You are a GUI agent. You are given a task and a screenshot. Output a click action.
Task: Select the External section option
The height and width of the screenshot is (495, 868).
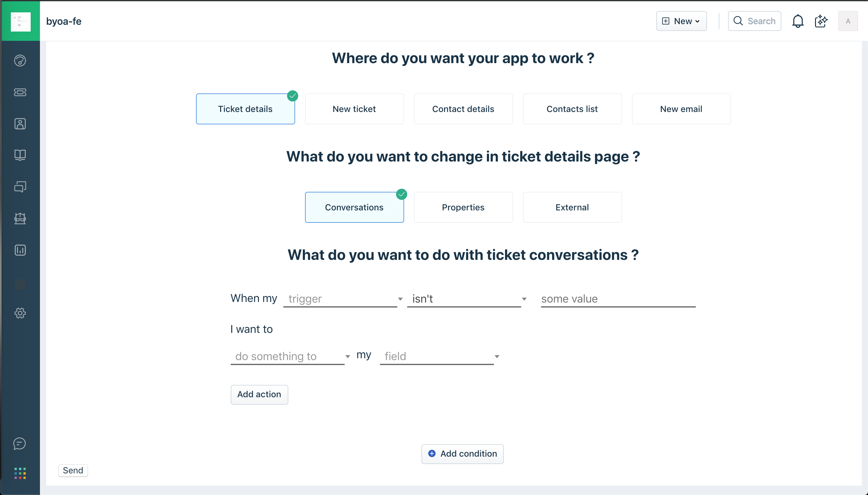click(x=572, y=207)
